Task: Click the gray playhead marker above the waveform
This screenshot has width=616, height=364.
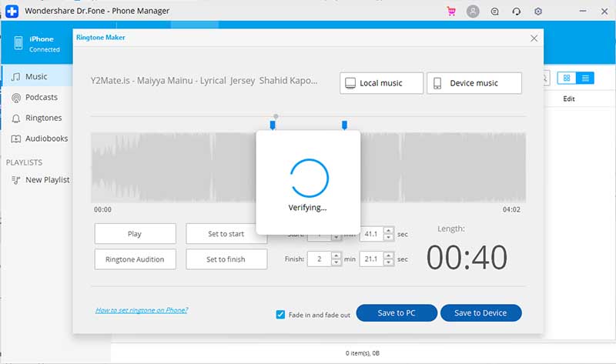Action: point(276,116)
